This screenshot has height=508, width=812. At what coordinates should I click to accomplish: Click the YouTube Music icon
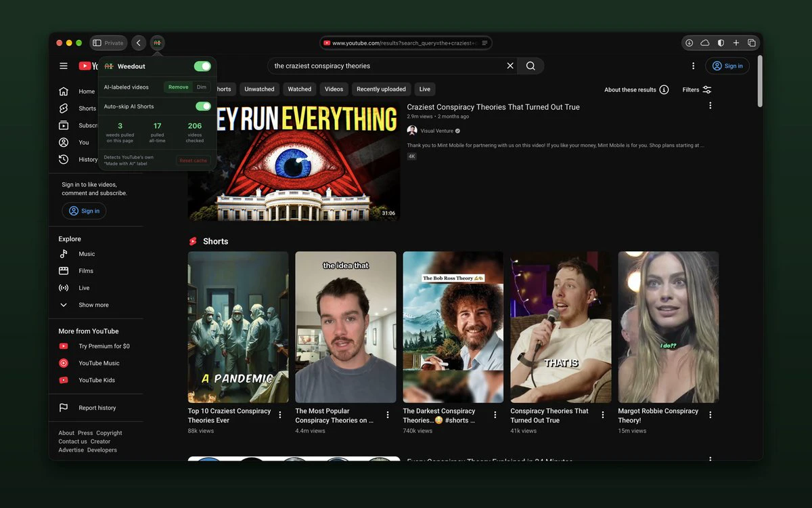64,363
